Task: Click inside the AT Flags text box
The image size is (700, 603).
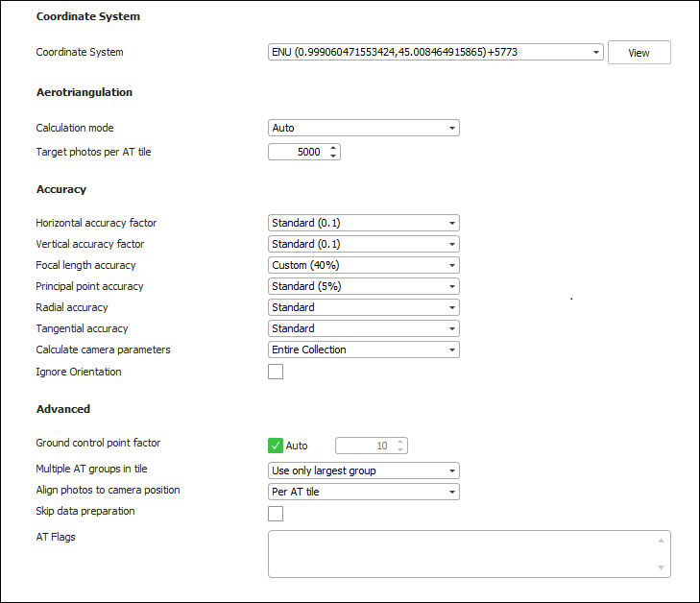Action: tap(461, 554)
